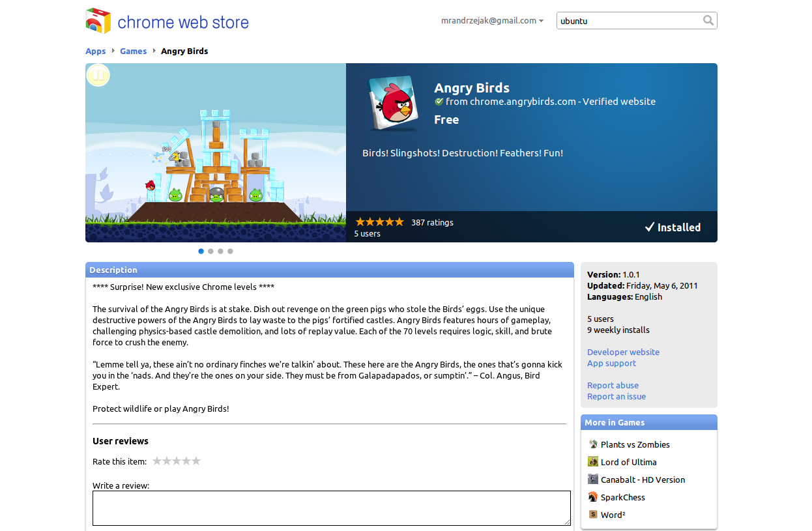Open Lord of Ultima game link

(x=629, y=462)
